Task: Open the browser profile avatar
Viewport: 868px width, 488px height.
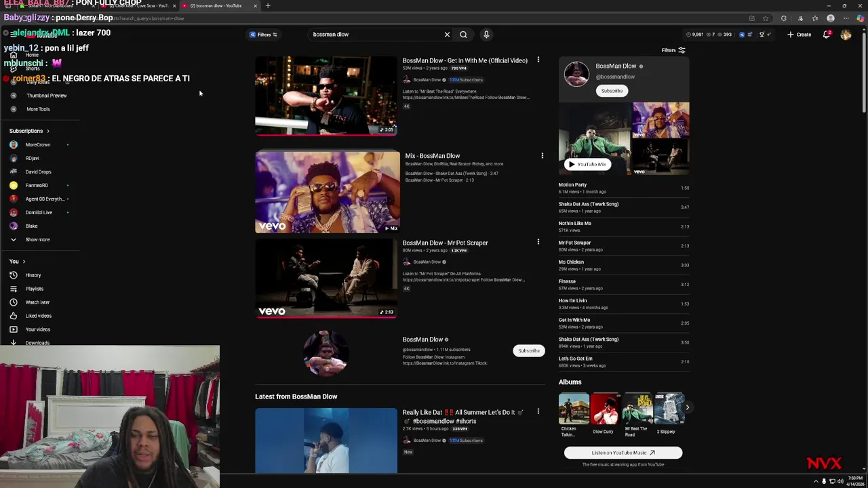Action: [831, 18]
